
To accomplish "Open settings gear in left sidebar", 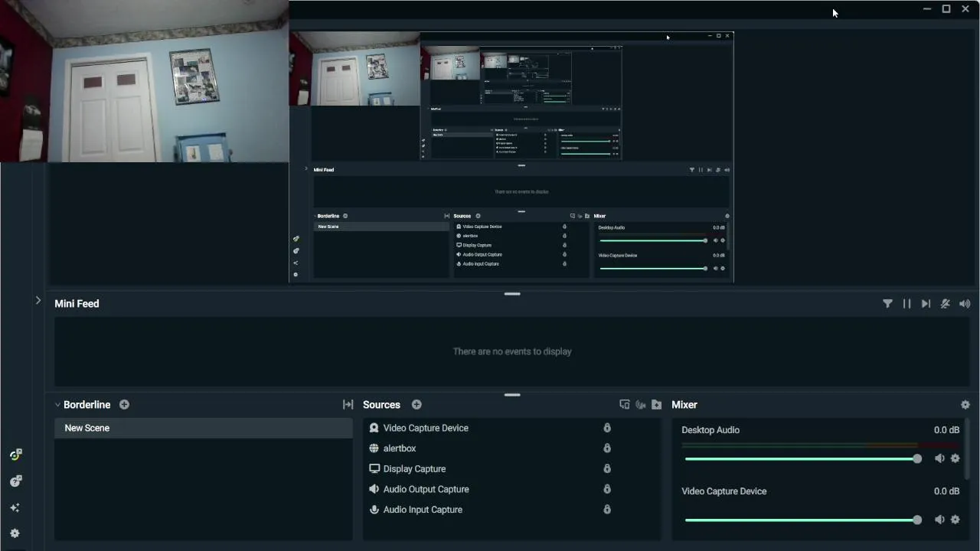I will pyautogui.click(x=15, y=533).
